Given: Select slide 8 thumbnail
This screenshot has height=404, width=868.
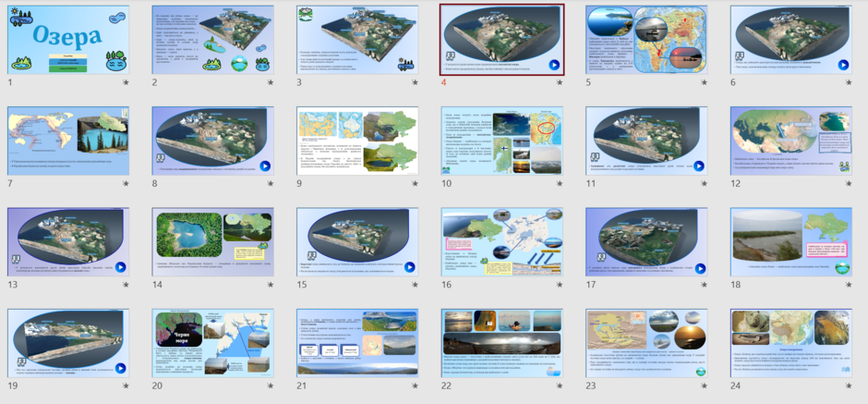Looking at the screenshot, I should tap(212, 141).
